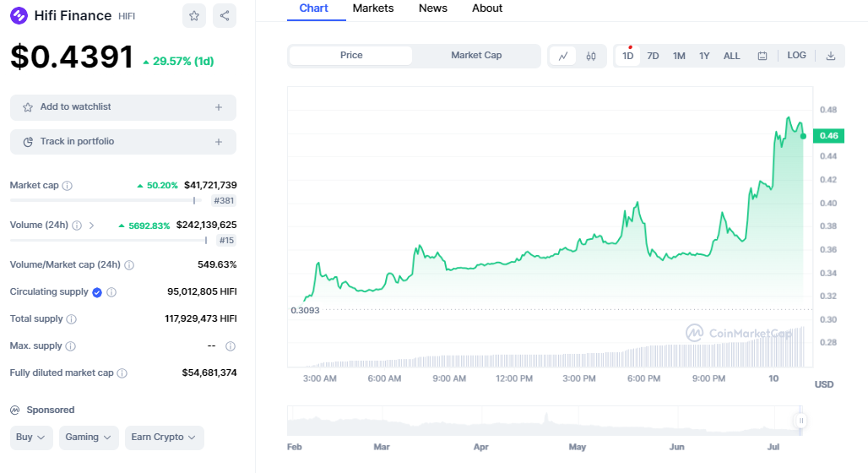Click the HIFI ticker symbol
The height and width of the screenshot is (473, 868).
[x=126, y=16]
